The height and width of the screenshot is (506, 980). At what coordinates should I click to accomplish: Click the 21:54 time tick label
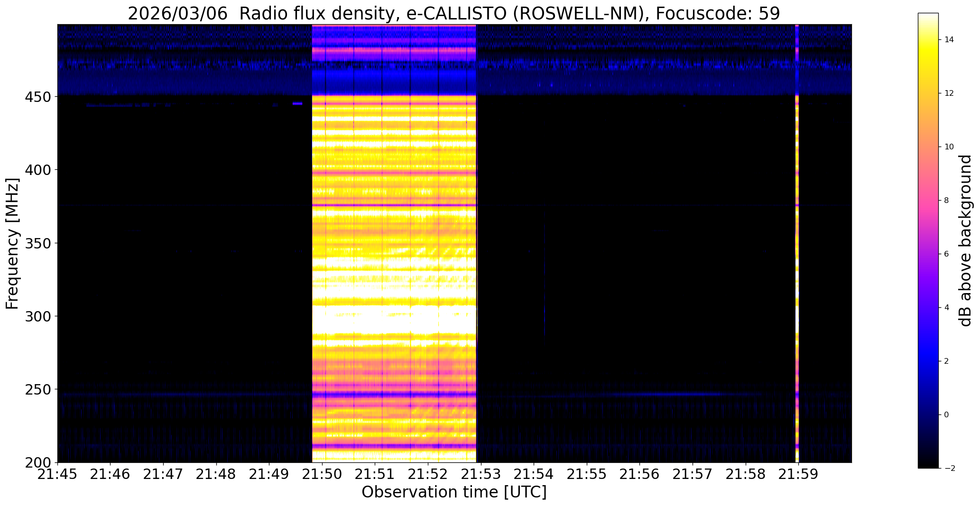(534, 475)
